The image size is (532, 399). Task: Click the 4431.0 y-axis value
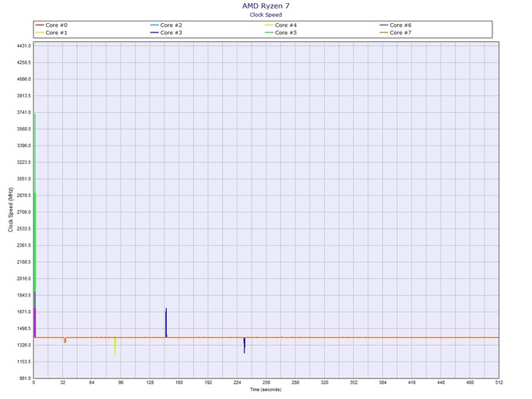click(x=24, y=46)
